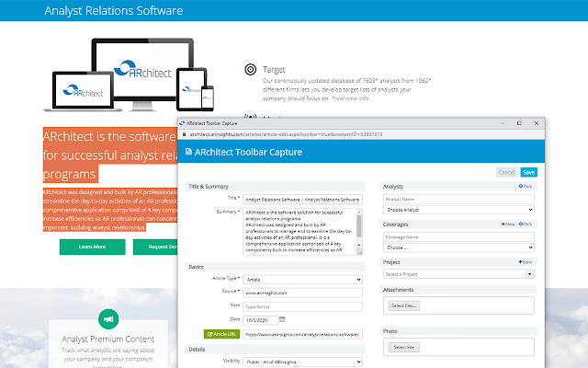Click the Analyst Premium Content heading
This screenshot has width=588, height=368.
(x=108, y=339)
